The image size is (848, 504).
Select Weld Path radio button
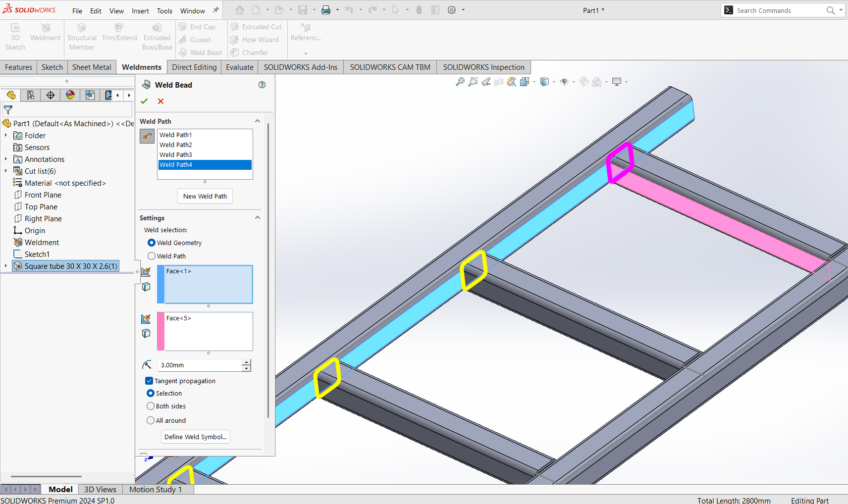click(152, 256)
